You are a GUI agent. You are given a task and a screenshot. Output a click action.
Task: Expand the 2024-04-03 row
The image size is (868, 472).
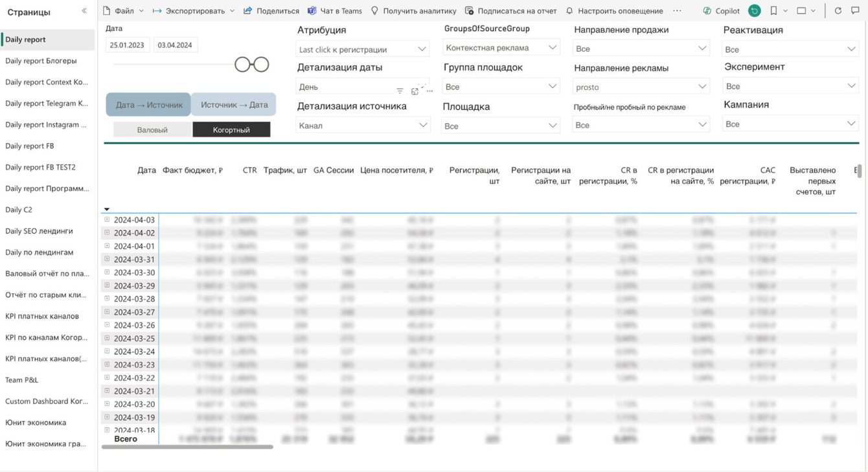[108, 219]
